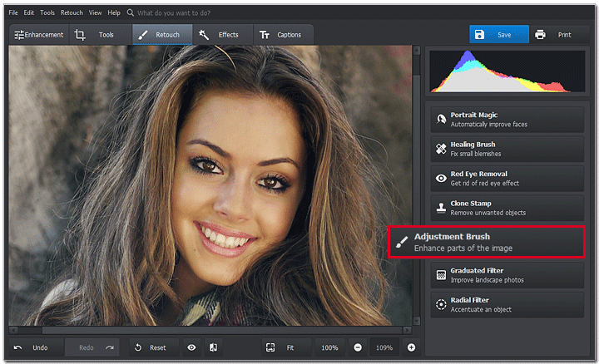Image resolution: width=599 pixels, height=364 pixels.
Task: Click the portrait photo on canvas
Action: tap(210, 185)
